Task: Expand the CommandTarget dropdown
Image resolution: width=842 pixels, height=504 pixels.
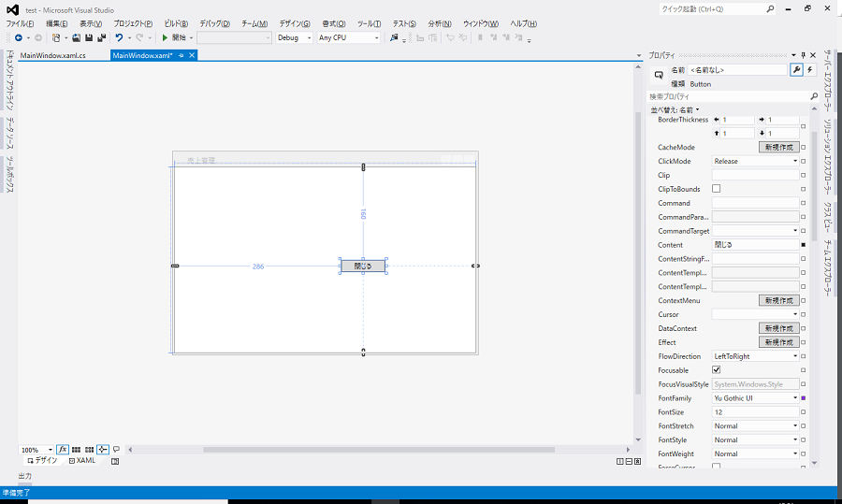Action: pos(756,231)
